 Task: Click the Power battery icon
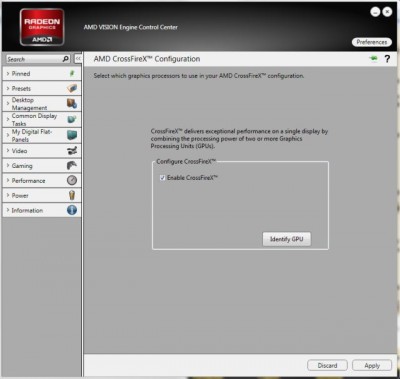[72, 195]
